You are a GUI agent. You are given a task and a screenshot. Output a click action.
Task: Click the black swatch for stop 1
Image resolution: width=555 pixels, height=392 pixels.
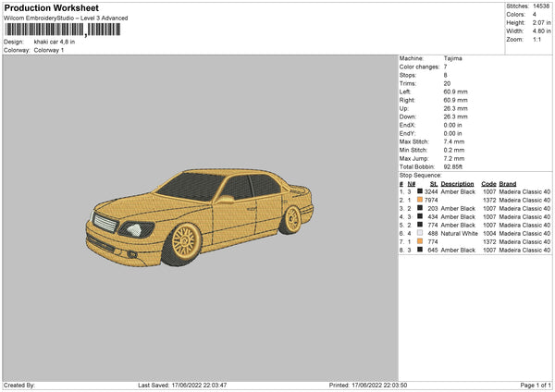click(420, 191)
